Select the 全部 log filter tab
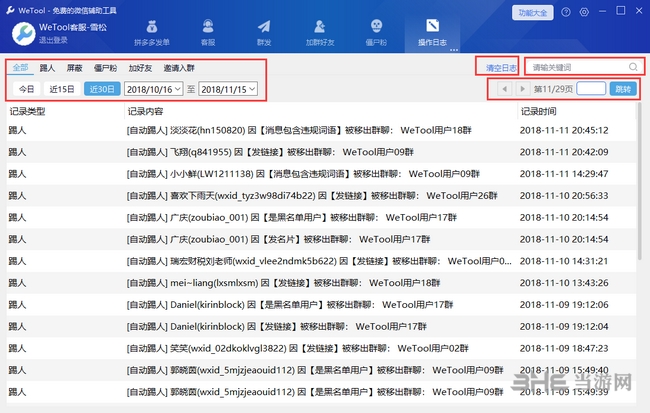The image size is (650, 413). (x=20, y=68)
